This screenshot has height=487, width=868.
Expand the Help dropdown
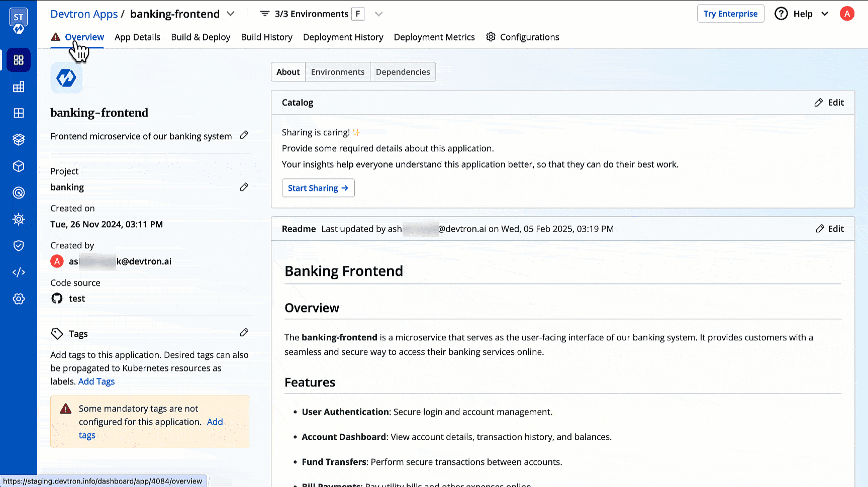[825, 14]
